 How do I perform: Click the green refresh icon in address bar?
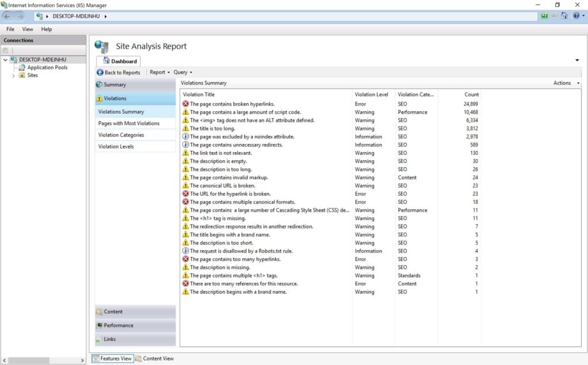click(x=544, y=15)
